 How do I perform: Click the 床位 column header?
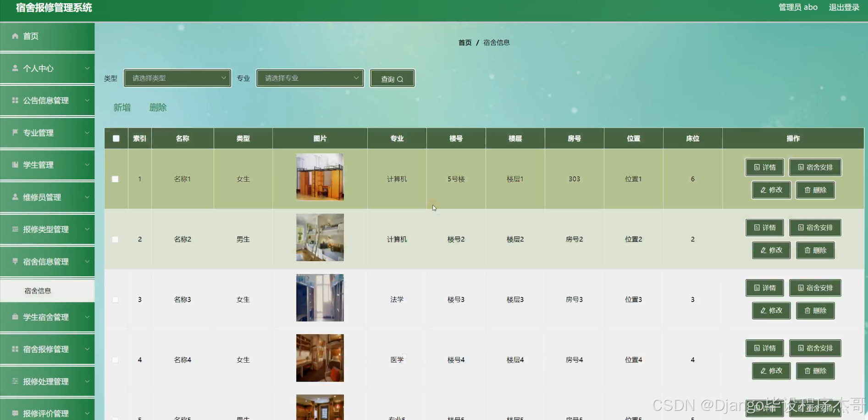692,138
